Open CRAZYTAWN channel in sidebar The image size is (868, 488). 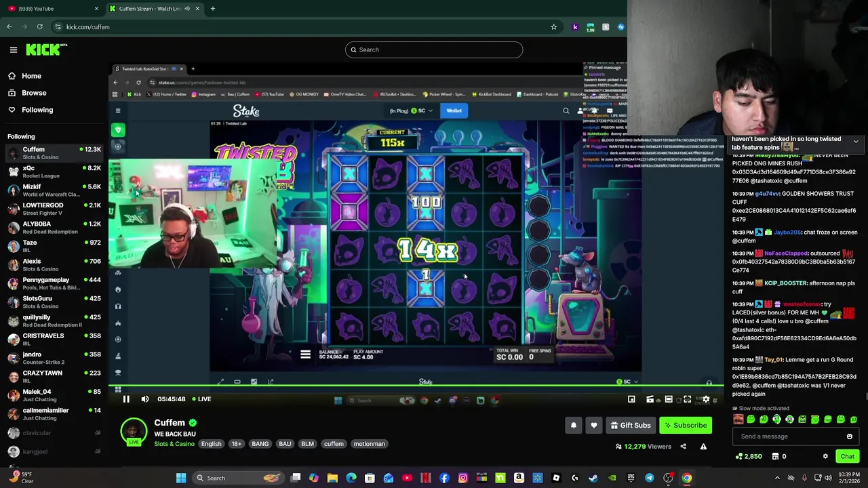[x=54, y=376]
